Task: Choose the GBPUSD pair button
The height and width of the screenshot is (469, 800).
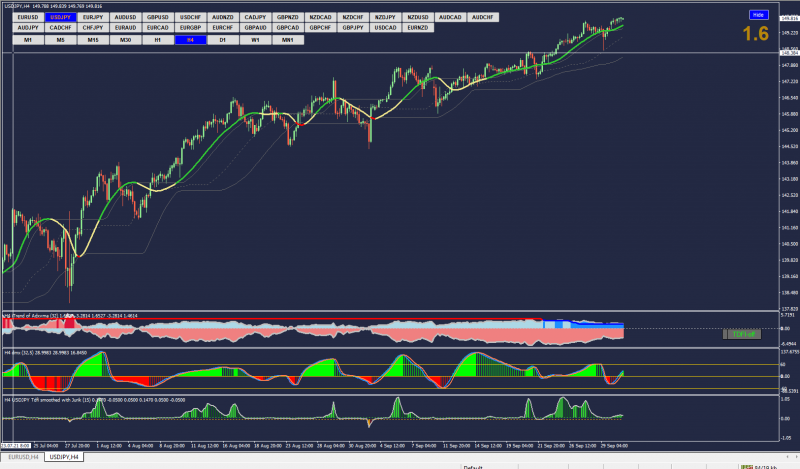Action: point(158,17)
